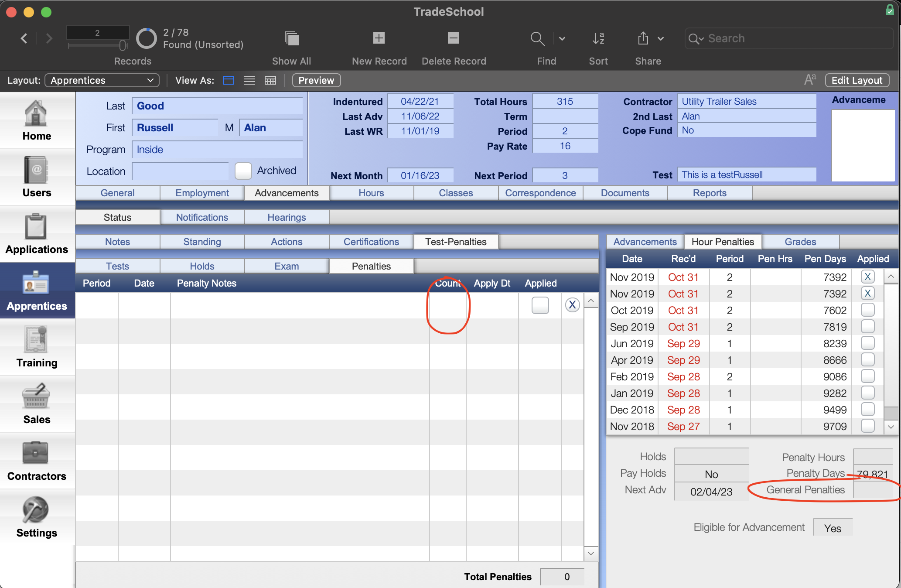Open the Tests sub-tab

click(x=117, y=266)
